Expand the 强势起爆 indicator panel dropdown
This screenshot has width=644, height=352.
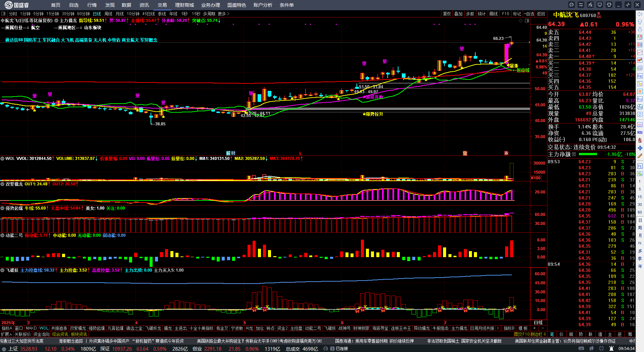(2, 208)
